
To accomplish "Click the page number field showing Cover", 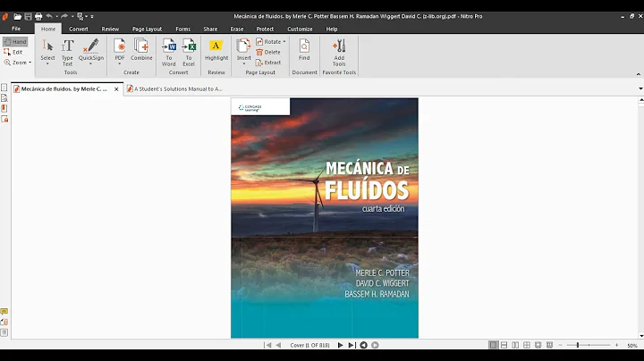I will coord(309,346).
